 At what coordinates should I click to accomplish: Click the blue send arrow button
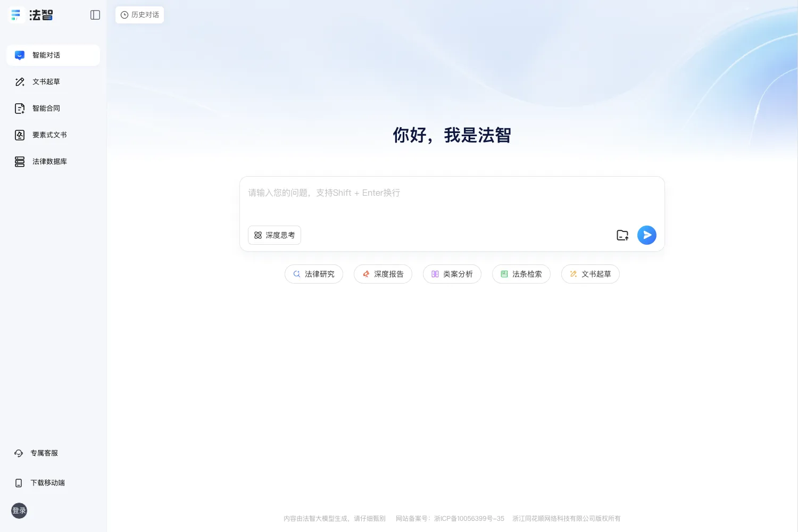point(647,235)
